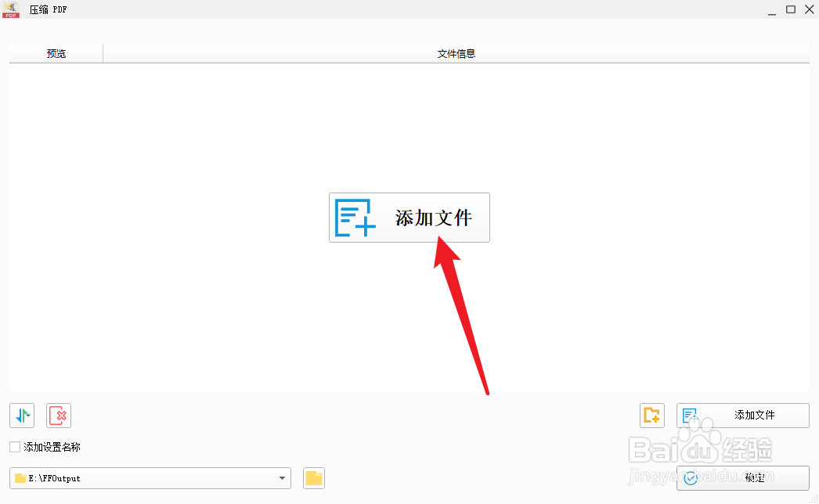Viewport: 819px width, 504px height.
Task: Click the 预览 column header
Action: click(56, 53)
